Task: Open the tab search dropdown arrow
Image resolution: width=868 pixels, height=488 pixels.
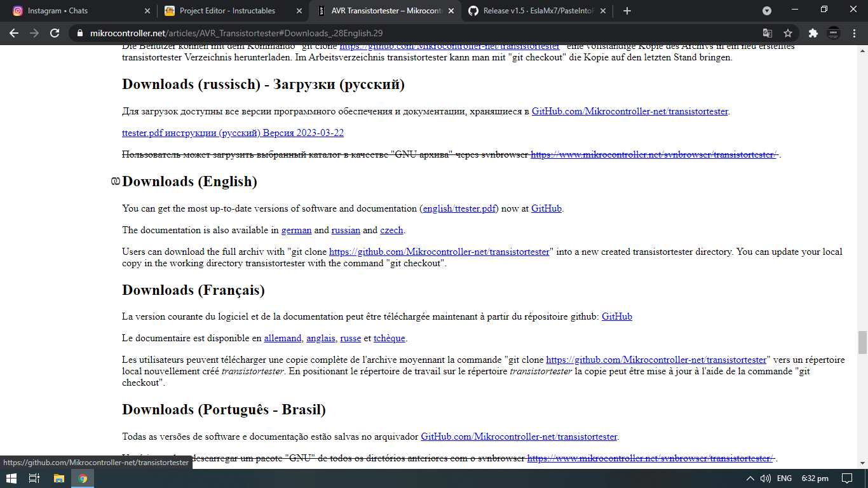Action: 767,11
